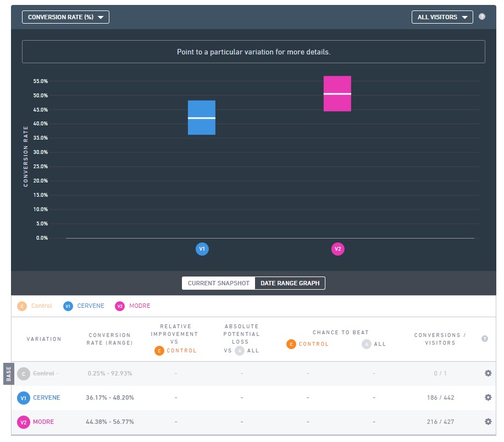Click ALL option under Absolute Potential Loss
Image resolution: width=504 pixels, height=442 pixels.
[x=247, y=351]
